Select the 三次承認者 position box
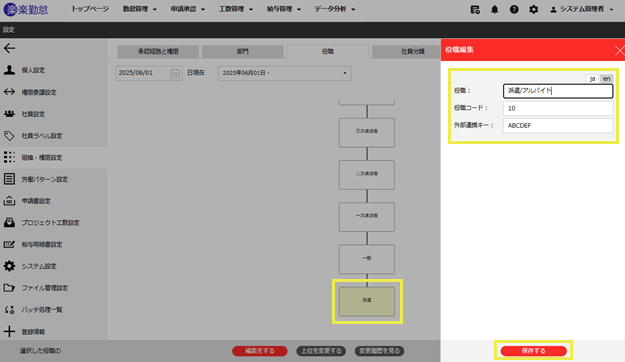 click(x=367, y=132)
